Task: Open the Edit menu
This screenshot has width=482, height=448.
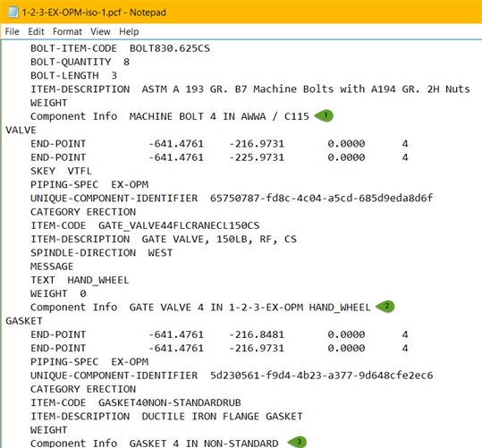Action: coord(36,31)
